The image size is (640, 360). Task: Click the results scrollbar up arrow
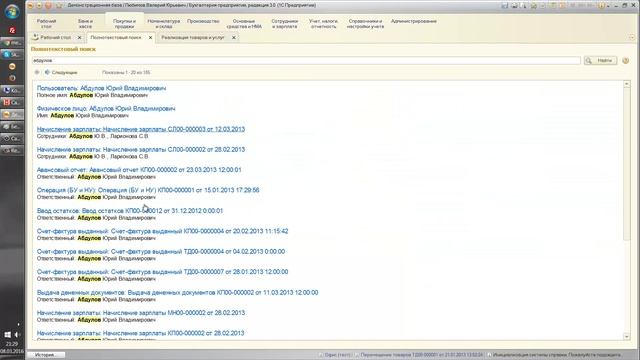pyautogui.click(x=627, y=84)
